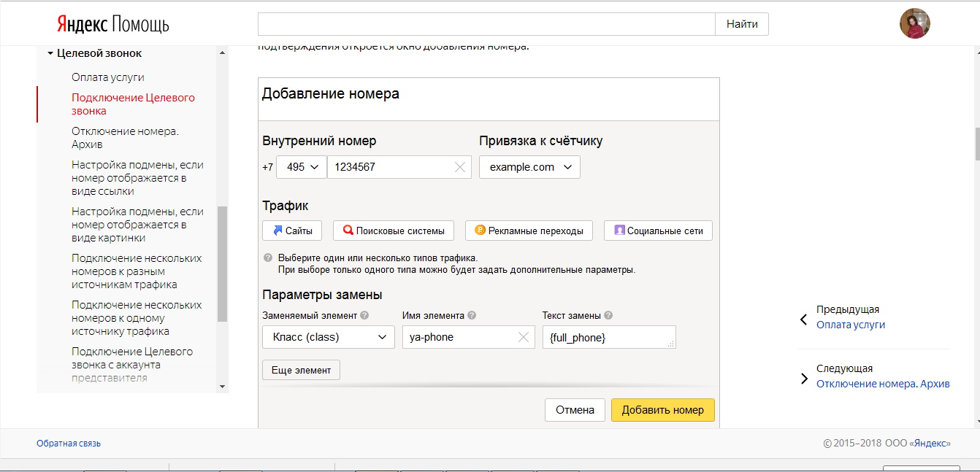Open the 495 area code dropdown
This screenshot has width=980, height=472.
pyautogui.click(x=301, y=167)
